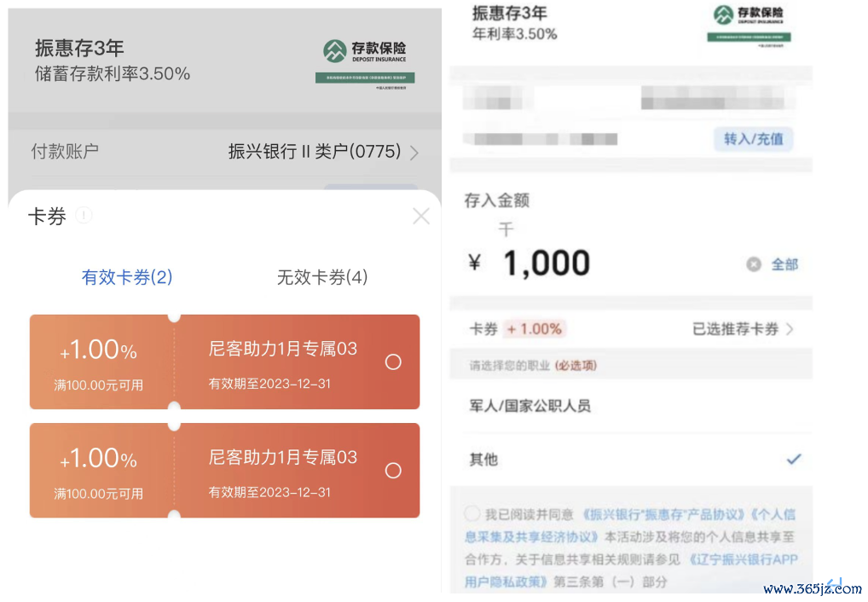
Task: Open the 辽宁振兴银行APP privacy policy link
Action: 631,570
